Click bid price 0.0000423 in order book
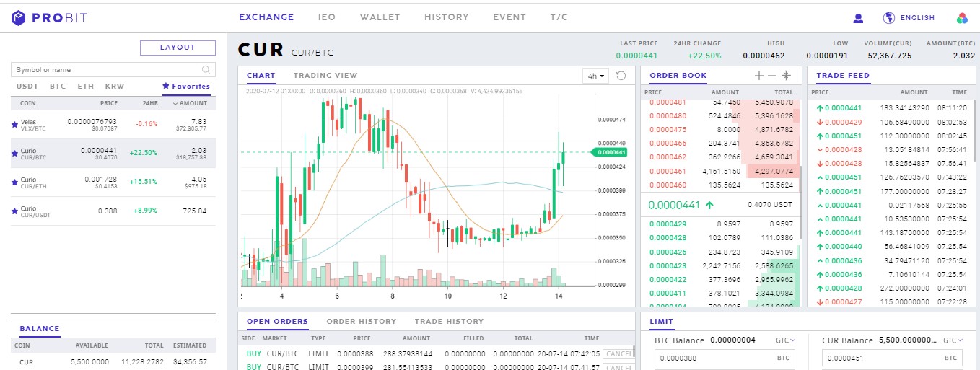The width and height of the screenshot is (980, 370). (668, 265)
